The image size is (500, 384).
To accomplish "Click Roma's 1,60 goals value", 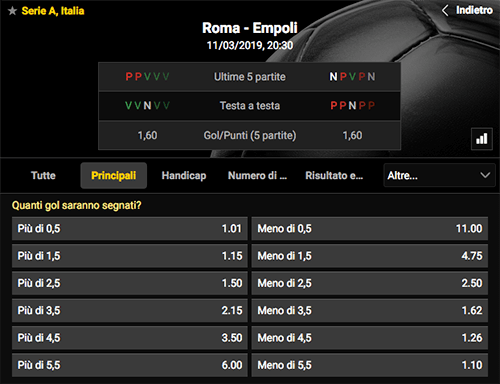I will coord(147,135).
